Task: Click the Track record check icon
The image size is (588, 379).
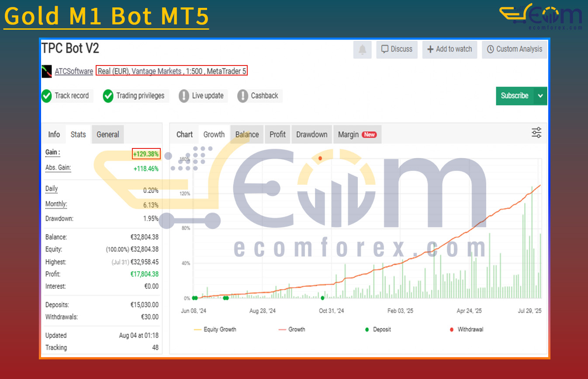Action: pos(47,96)
